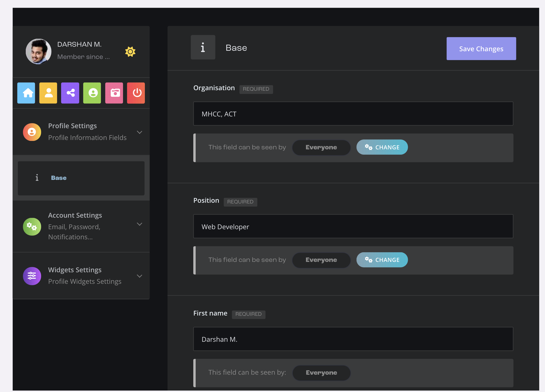Click the green account avatar icon tile
This screenshot has width=545, height=392.
tap(92, 93)
